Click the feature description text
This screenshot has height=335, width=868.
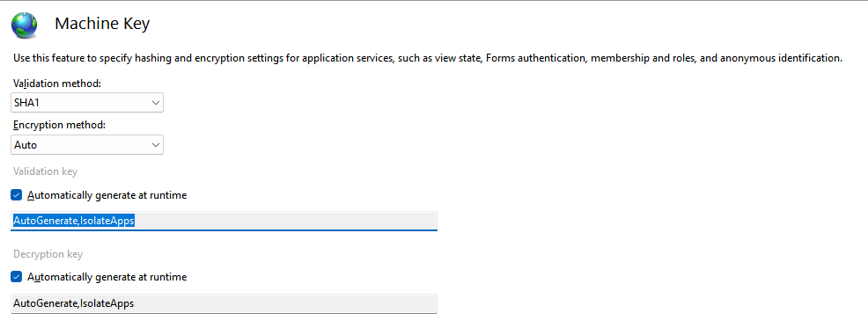pyautogui.click(x=427, y=57)
